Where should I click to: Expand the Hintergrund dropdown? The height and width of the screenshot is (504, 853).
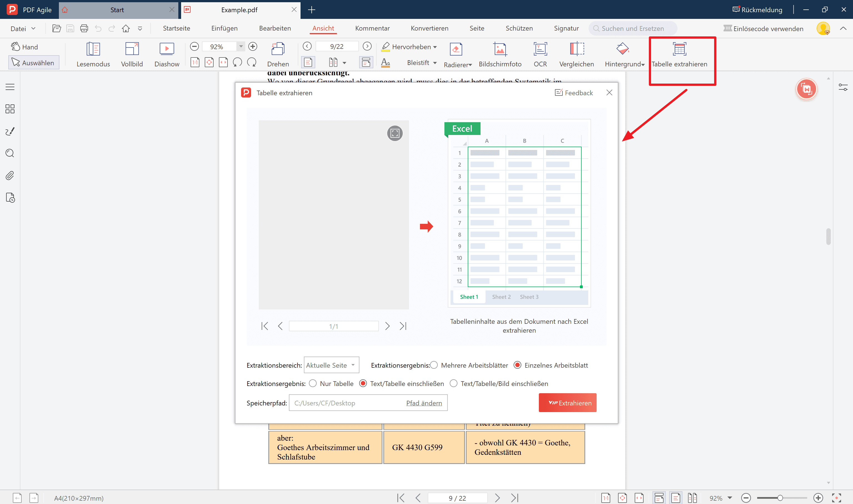click(643, 65)
